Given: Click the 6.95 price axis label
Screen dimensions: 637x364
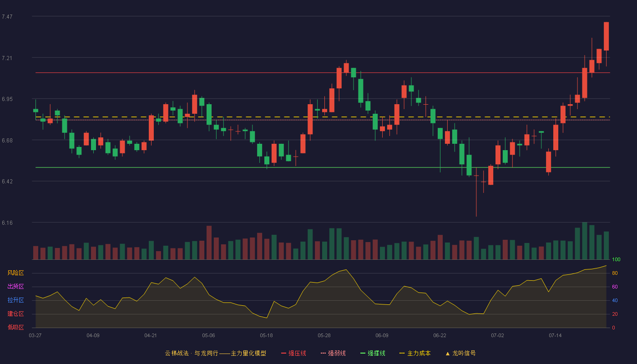Looking at the screenshot, I should 7,99.
